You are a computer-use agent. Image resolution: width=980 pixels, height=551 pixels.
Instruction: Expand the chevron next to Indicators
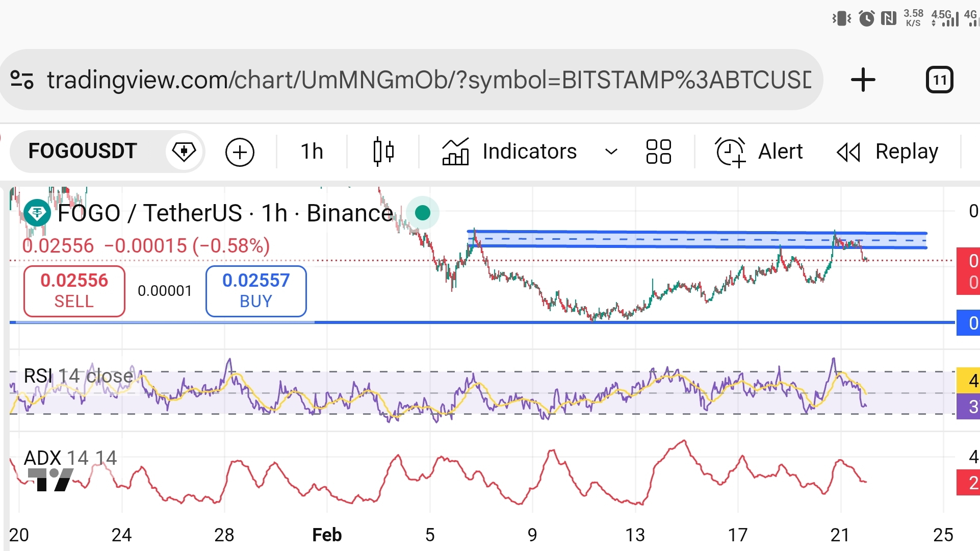pos(611,152)
